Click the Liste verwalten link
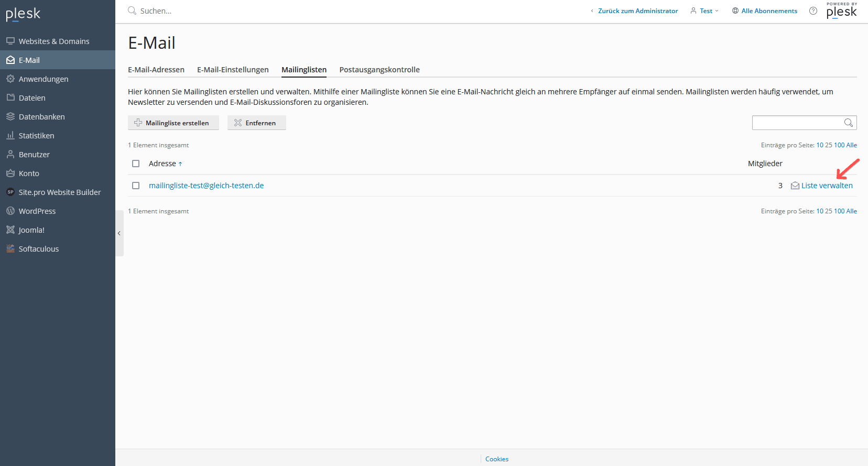This screenshot has width=868, height=466. (827, 186)
